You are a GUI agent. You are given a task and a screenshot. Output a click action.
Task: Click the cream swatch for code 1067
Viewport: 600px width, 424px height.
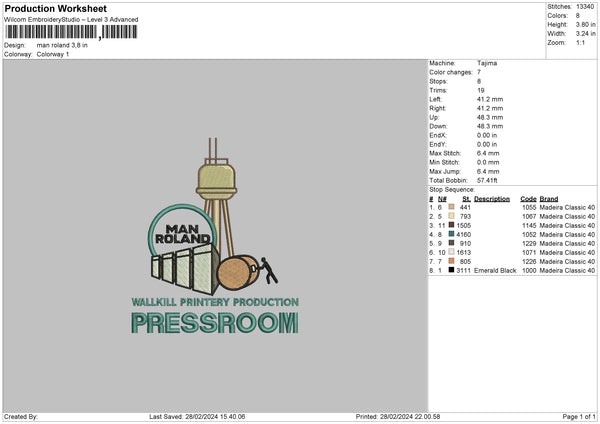coord(452,216)
